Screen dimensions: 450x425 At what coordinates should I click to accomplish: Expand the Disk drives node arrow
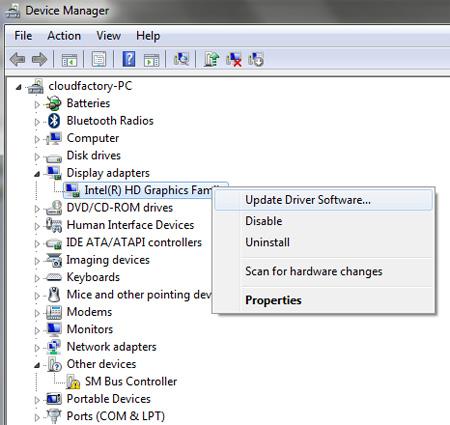(37, 157)
